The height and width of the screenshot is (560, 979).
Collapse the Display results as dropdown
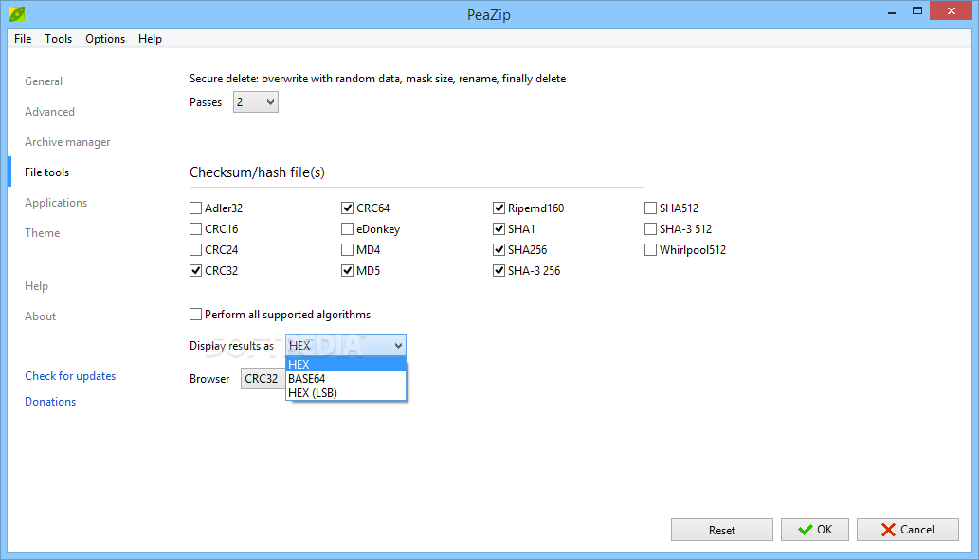346,345
